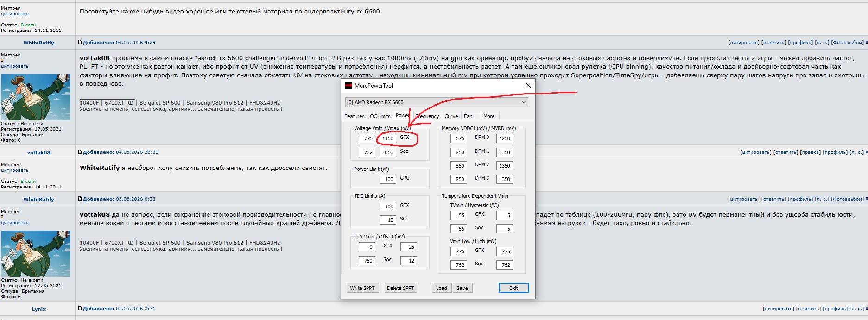Open the Frequency tab
Viewport: 868px width, 320px height.
(x=427, y=116)
